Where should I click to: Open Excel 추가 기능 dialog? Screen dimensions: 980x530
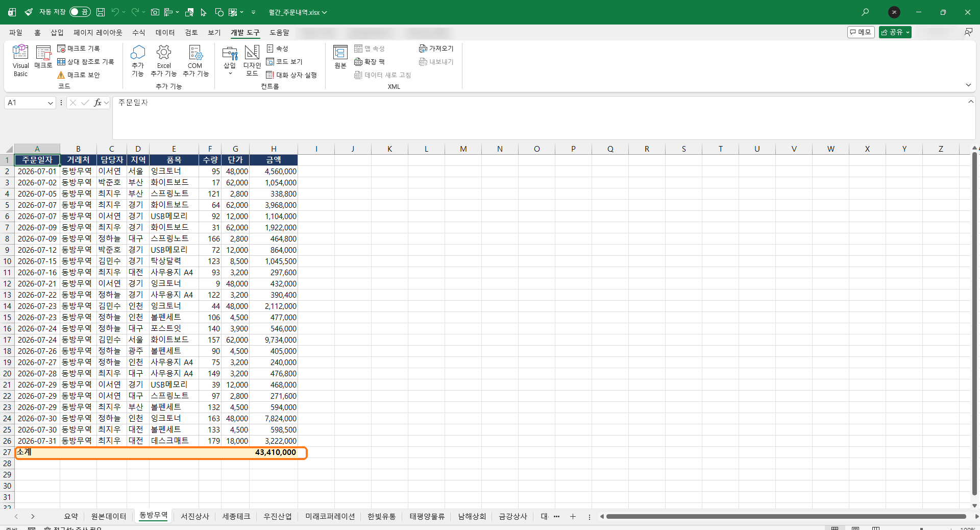tap(164, 60)
